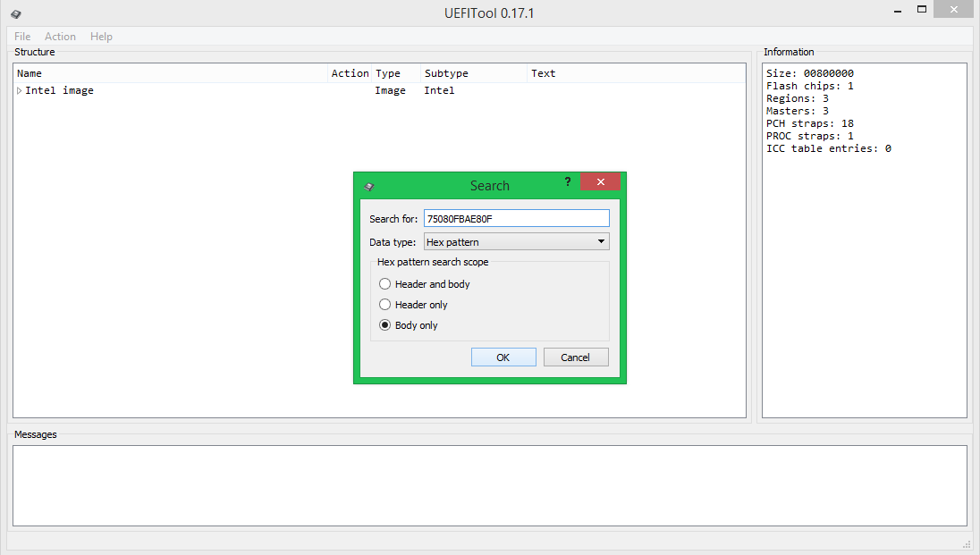
Task: Click the 'Regions: 3' info line
Action: pos(798,98)
